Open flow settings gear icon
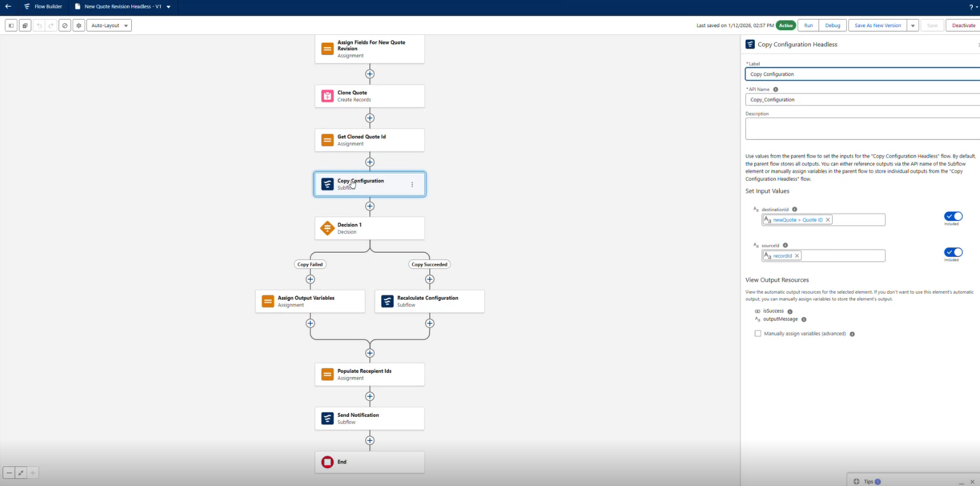 pyautogui.click(x=79, y=25)
